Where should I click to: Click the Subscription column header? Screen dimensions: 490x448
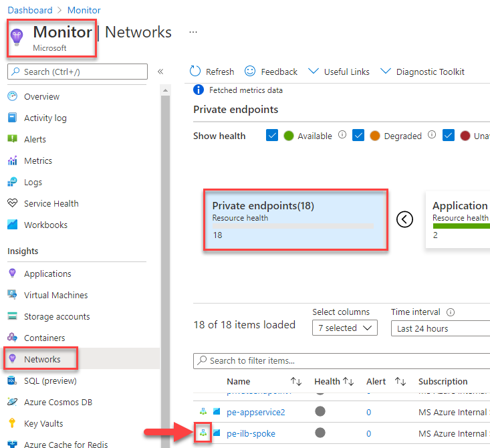(443, 381)
